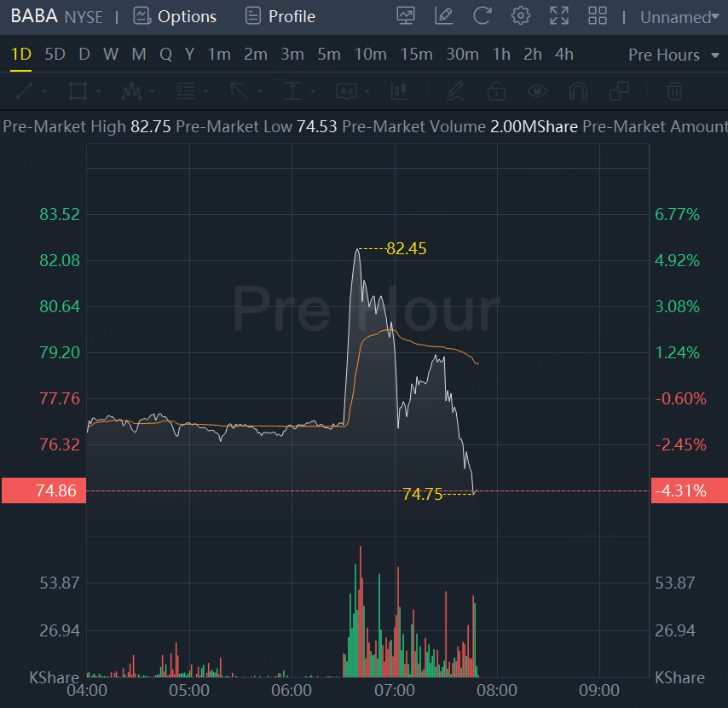
Task: Open the Pre Hours dropdown
Action: coord(663,55)
